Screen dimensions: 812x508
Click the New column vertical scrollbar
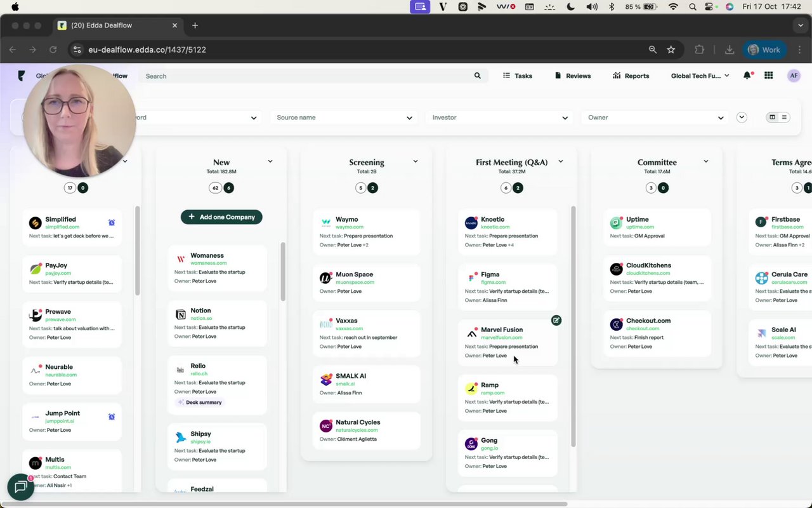click(x=283, y=272)
